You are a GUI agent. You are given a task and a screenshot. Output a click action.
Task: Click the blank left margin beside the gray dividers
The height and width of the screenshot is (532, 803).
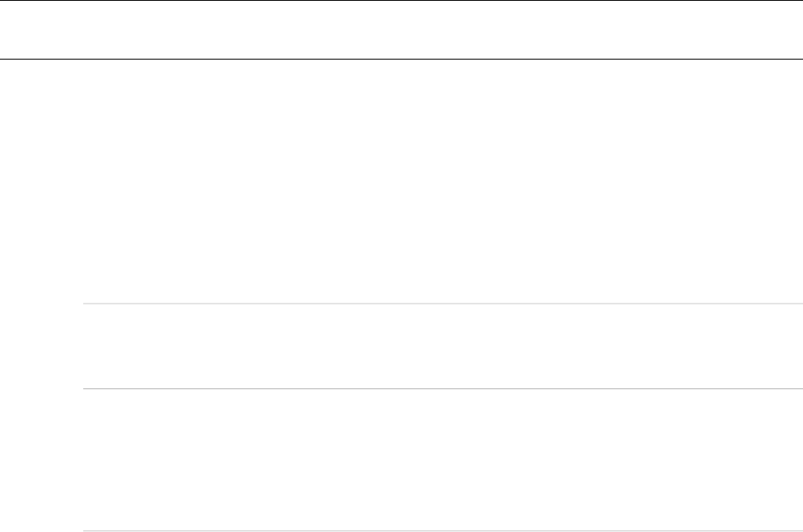pyautogui.click(x=41, y=408)
